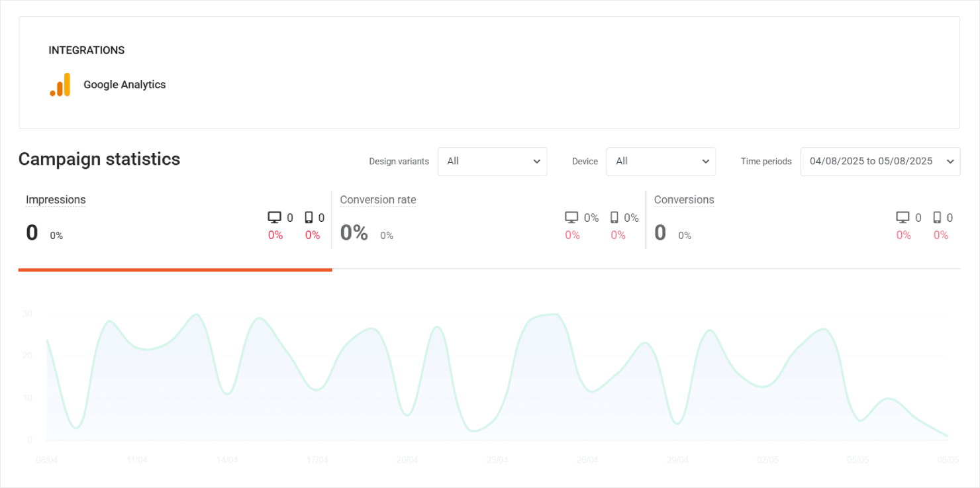Click the Google Analytics integration icon

(x=61, y=84)
